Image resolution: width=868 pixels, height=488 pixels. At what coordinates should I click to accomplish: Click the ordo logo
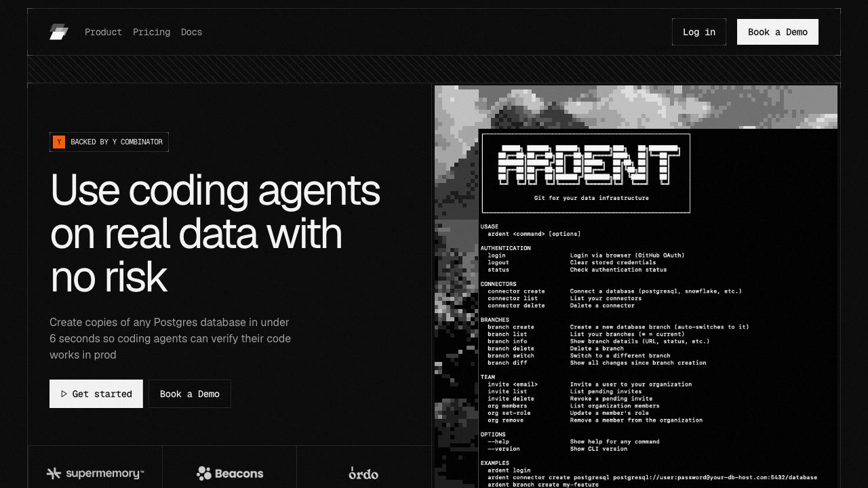[363, 473]
